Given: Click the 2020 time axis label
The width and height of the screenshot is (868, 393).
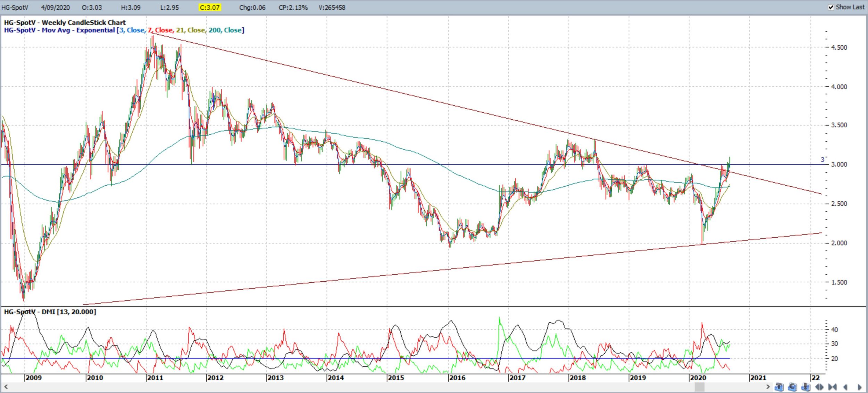Looking at the screenshot, I should tap(698, 378).
